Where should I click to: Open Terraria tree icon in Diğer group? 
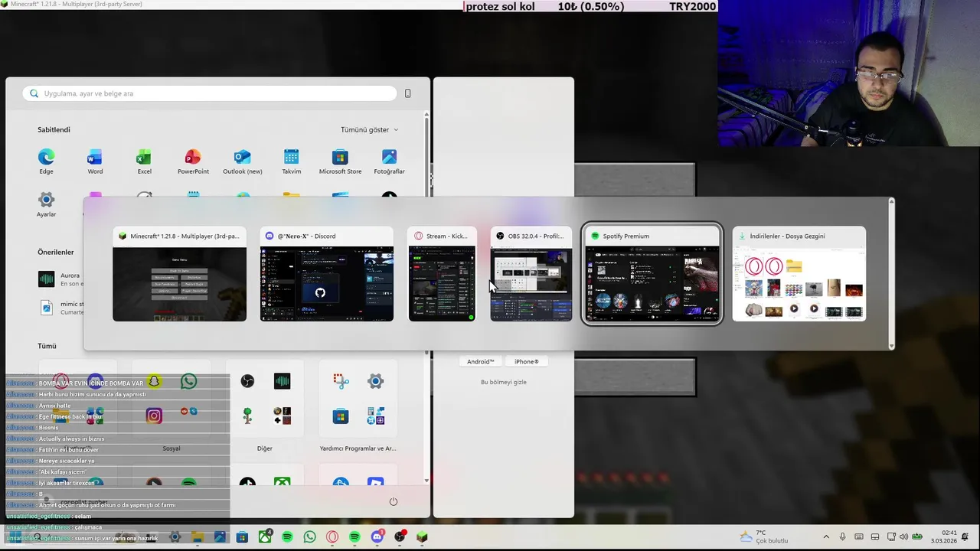(247, 416)
